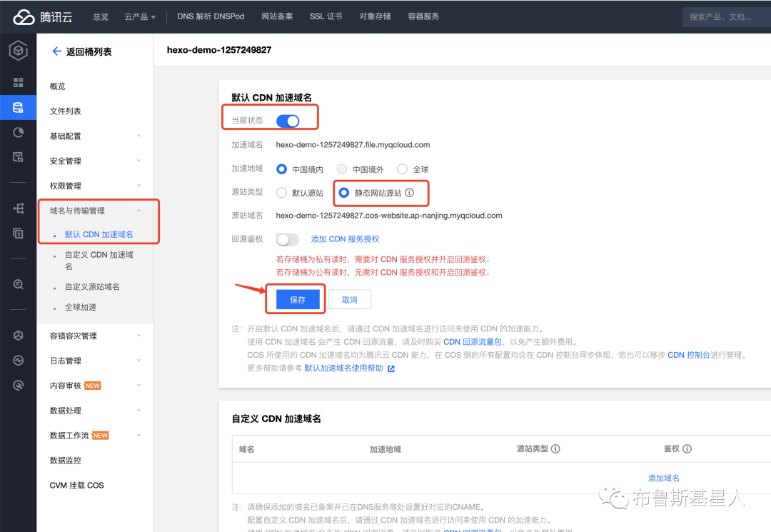Open the hierarchy tree sidebar icon

coord(18,208)
